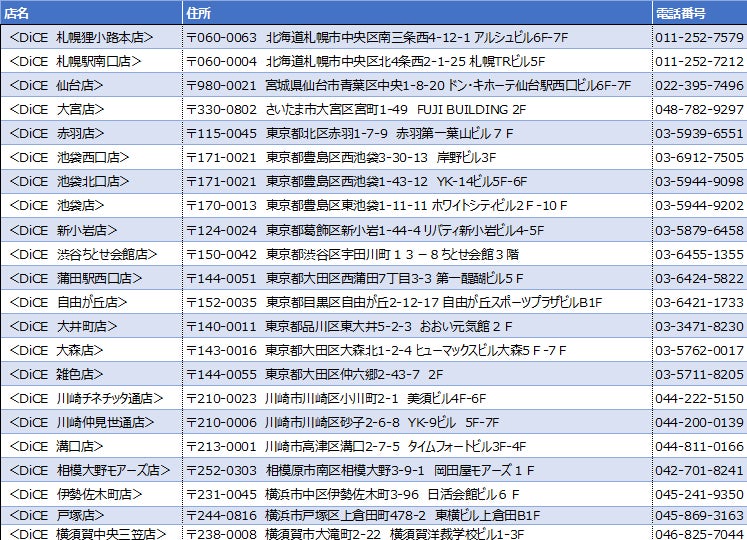Select address cell 〒144-0055 東京都大田区仲六郷

coord(417,375)
